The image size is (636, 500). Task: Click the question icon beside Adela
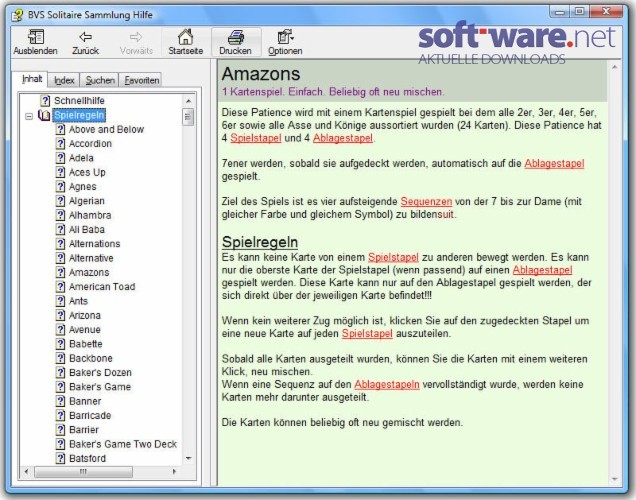(x=60, y=158)
